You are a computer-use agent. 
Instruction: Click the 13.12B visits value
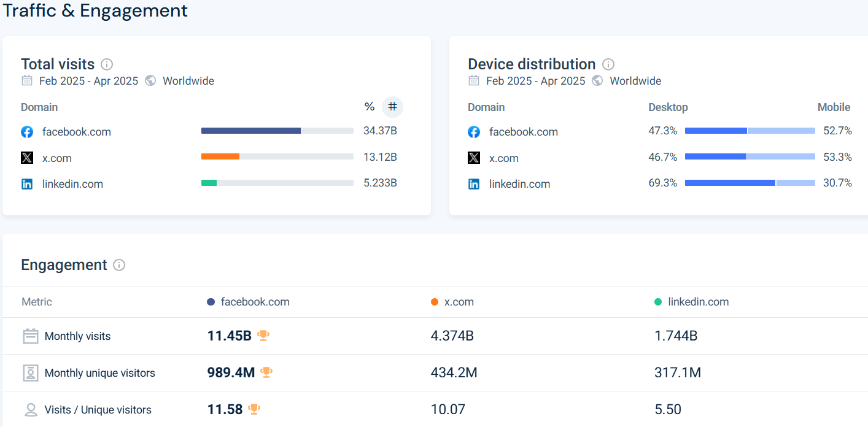380,157
